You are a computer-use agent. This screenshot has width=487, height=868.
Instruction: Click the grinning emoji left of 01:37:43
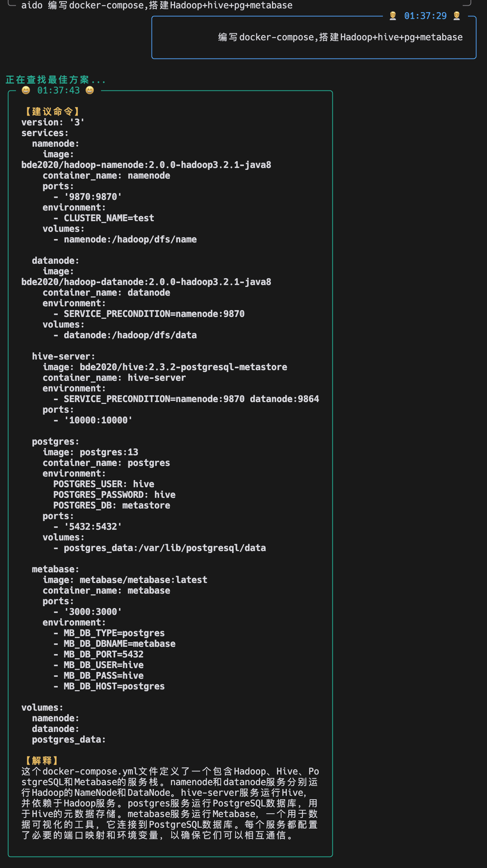[x=26, y=90]
